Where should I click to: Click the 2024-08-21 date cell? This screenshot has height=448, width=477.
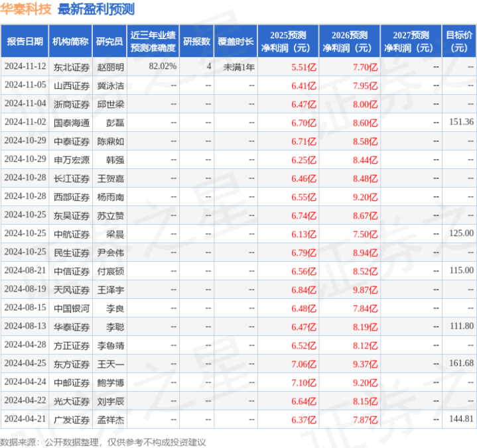[x=25, y=270]
